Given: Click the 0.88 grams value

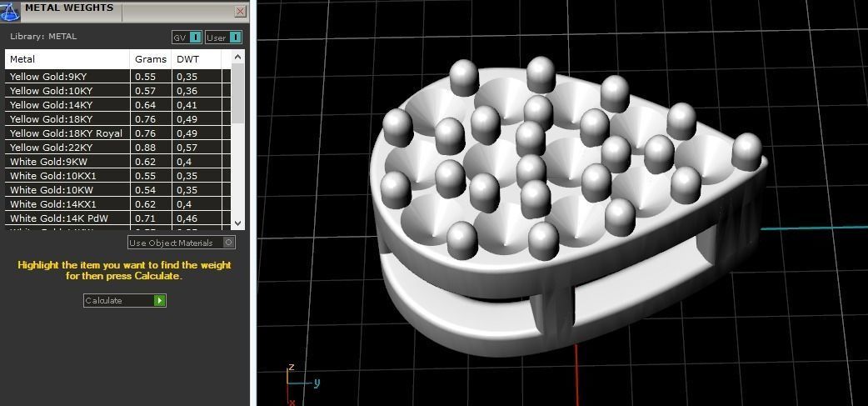Looking at the screenshot, I should point(145,148).
